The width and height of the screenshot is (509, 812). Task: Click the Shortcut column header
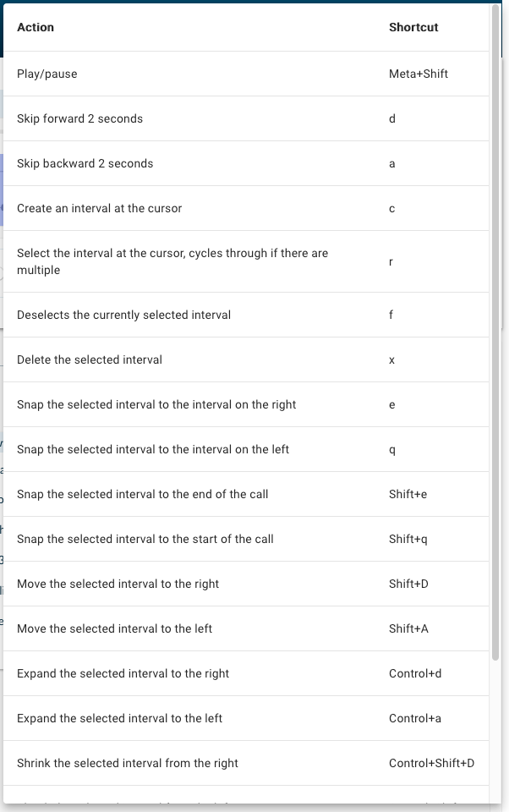(413, 27)
